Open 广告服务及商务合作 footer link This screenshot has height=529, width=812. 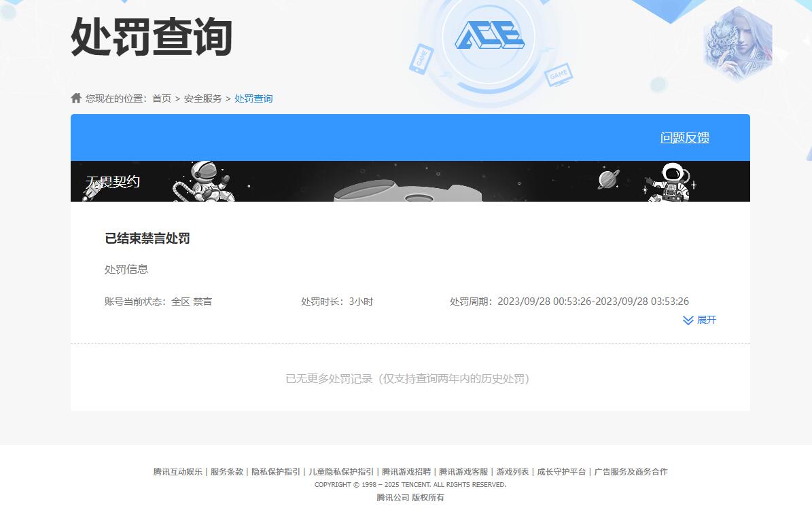[631, 471]
